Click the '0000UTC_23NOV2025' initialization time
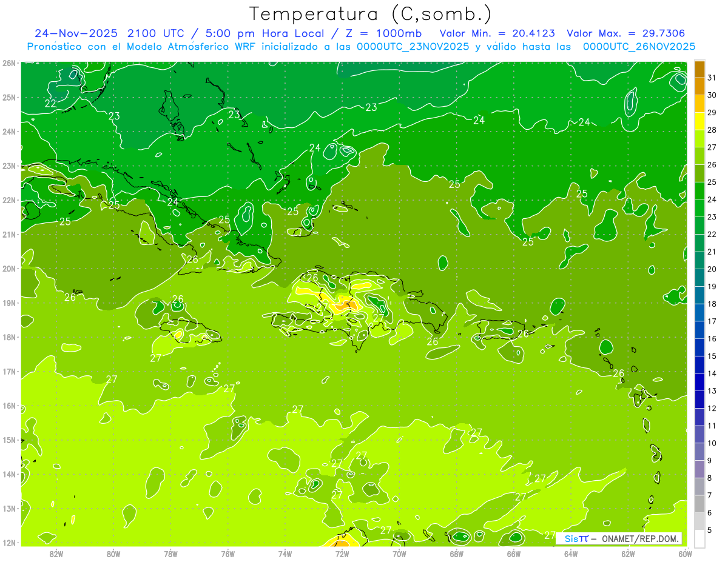 coord(413,47)
